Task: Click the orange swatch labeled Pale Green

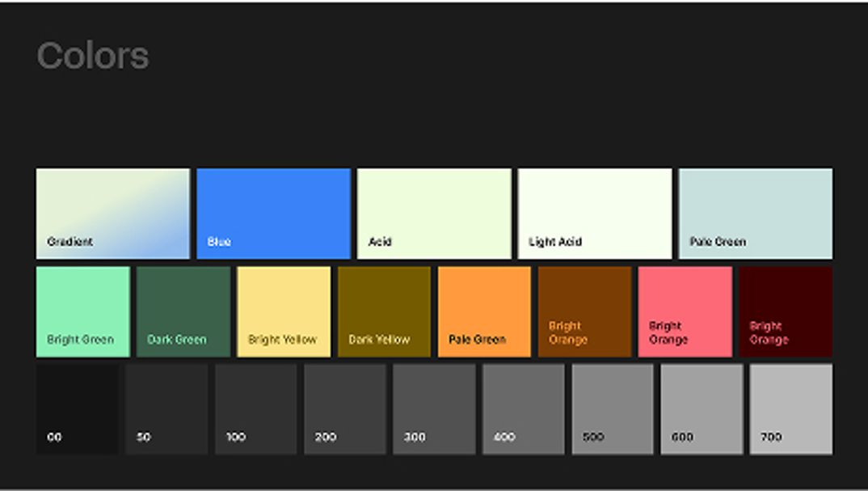Action: click(x=484, y=311)
